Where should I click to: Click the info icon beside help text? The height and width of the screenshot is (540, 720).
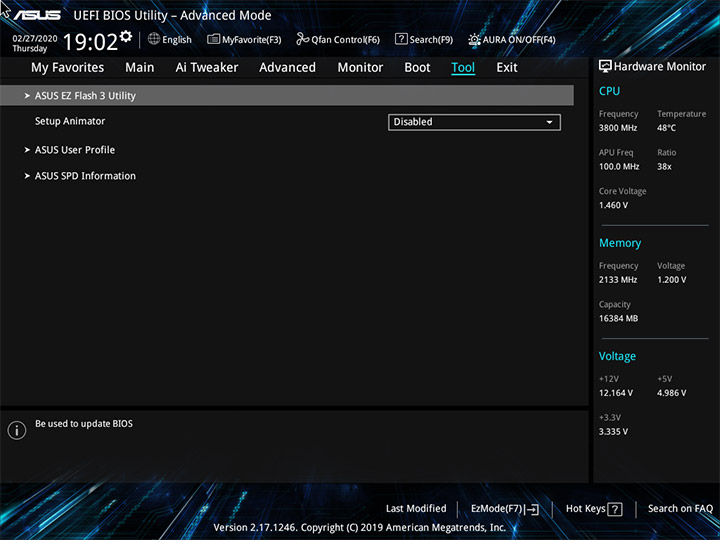tap(17, 430)
